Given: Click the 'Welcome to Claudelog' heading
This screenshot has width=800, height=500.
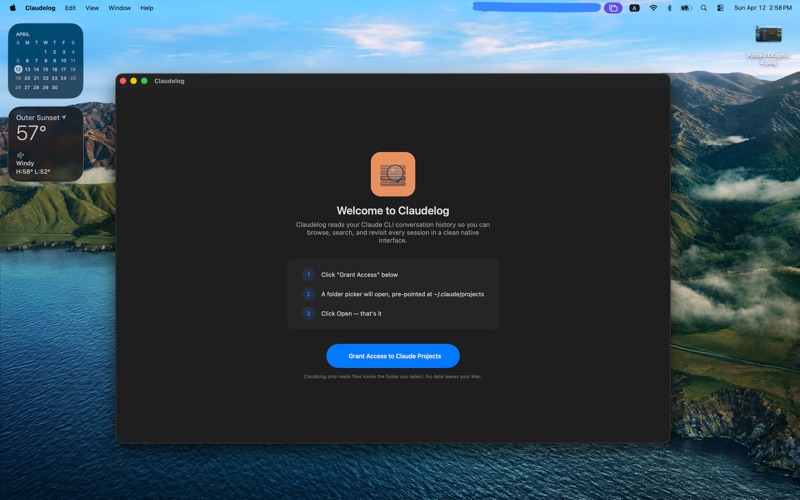Looking at the screenshot, I should (x=393, y=210).
